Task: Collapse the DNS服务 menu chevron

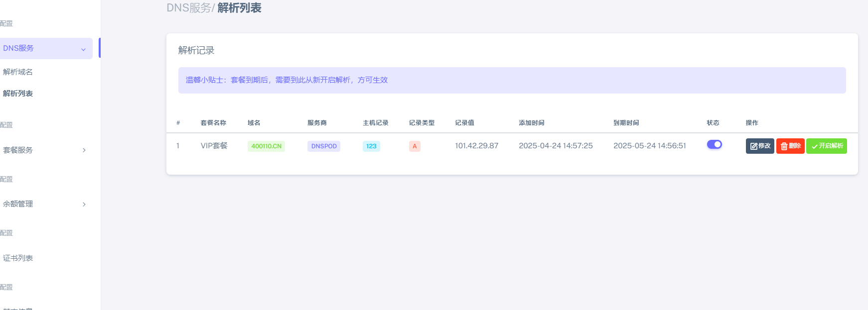Action: 83,49
